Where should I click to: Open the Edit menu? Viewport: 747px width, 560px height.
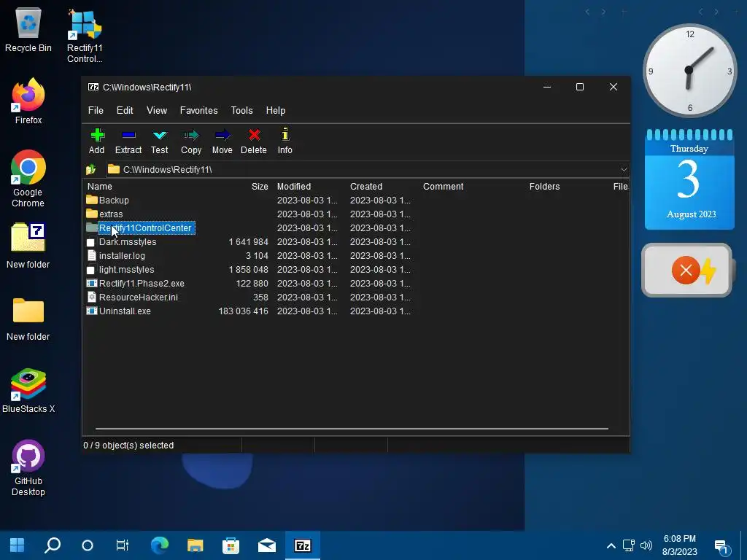[125, 111]
